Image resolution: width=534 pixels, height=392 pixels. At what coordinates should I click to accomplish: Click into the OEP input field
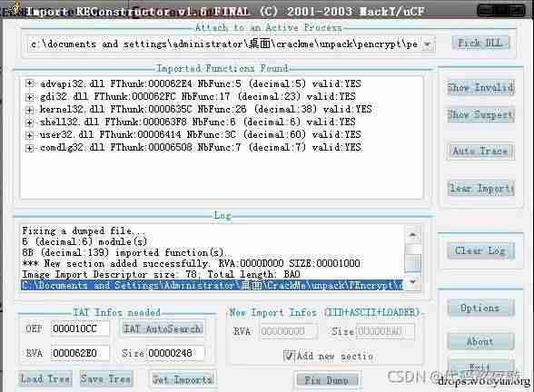(80, 328)
